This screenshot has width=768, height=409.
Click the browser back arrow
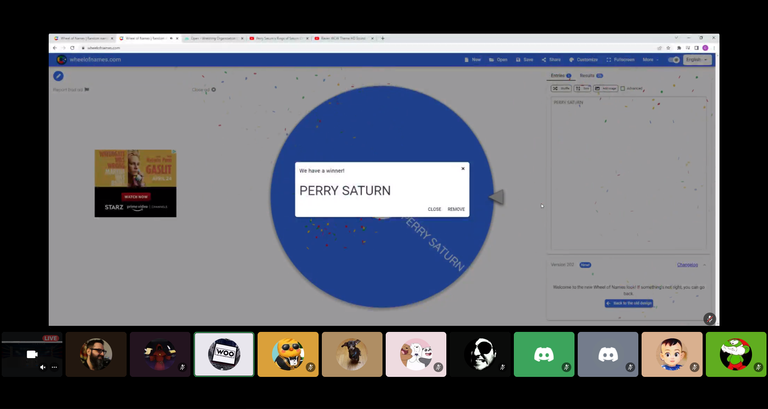click(x=55, y=48)
